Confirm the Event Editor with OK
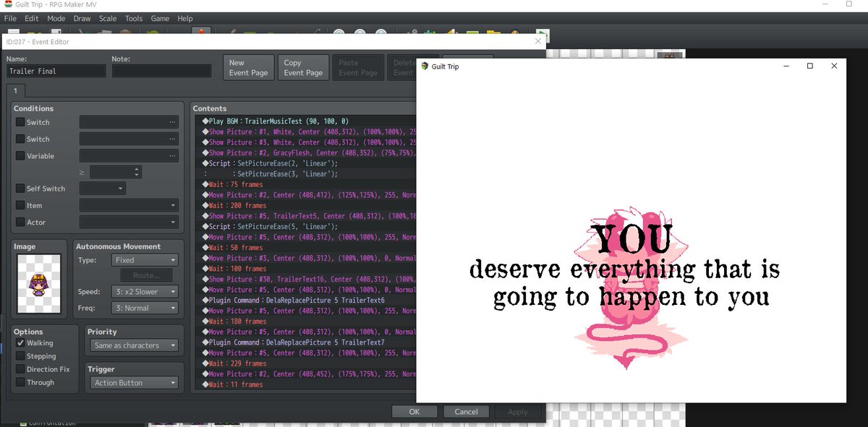This screenshot has width=868, height=427. point(414,412)
